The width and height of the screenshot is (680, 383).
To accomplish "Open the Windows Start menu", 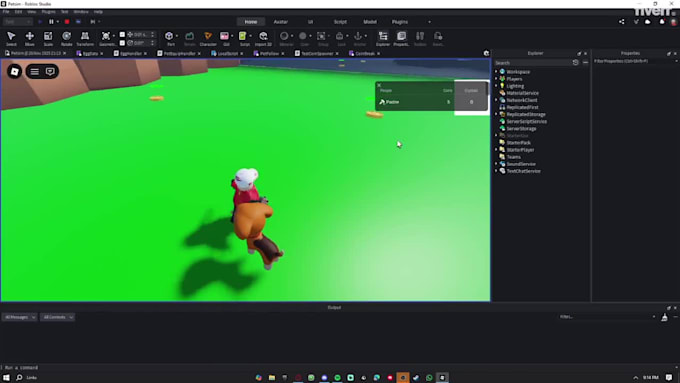I will (6, 377).
